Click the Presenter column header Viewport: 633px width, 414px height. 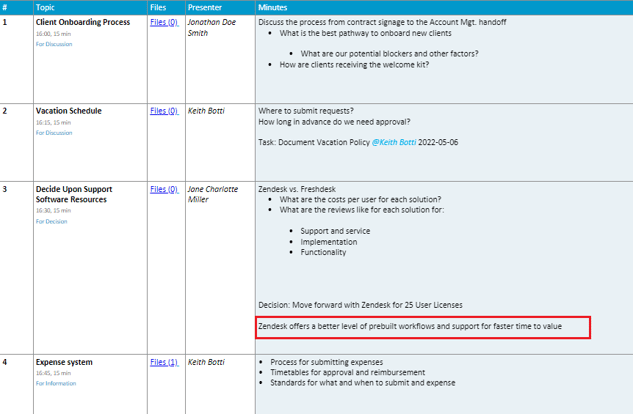coord(205,7)
